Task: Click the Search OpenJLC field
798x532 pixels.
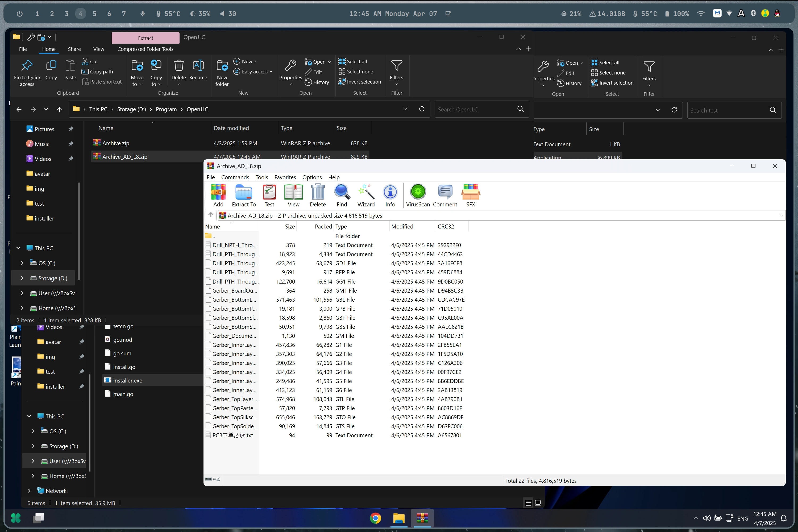Action: (475, 109)
